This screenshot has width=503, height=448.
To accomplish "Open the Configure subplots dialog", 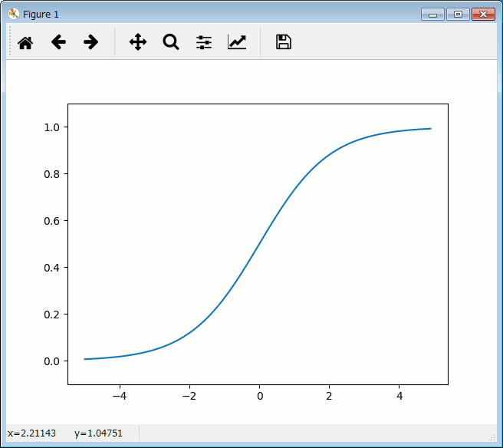I will pos(203,42).
